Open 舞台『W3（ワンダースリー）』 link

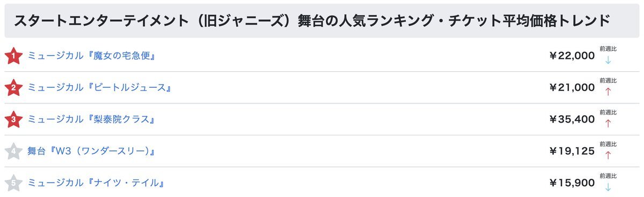click(91, 151)
